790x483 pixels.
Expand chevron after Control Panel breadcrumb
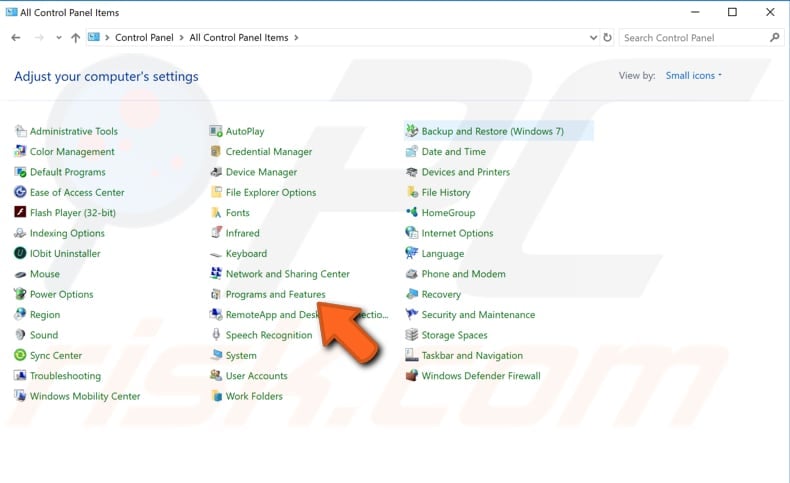(181, 38)
